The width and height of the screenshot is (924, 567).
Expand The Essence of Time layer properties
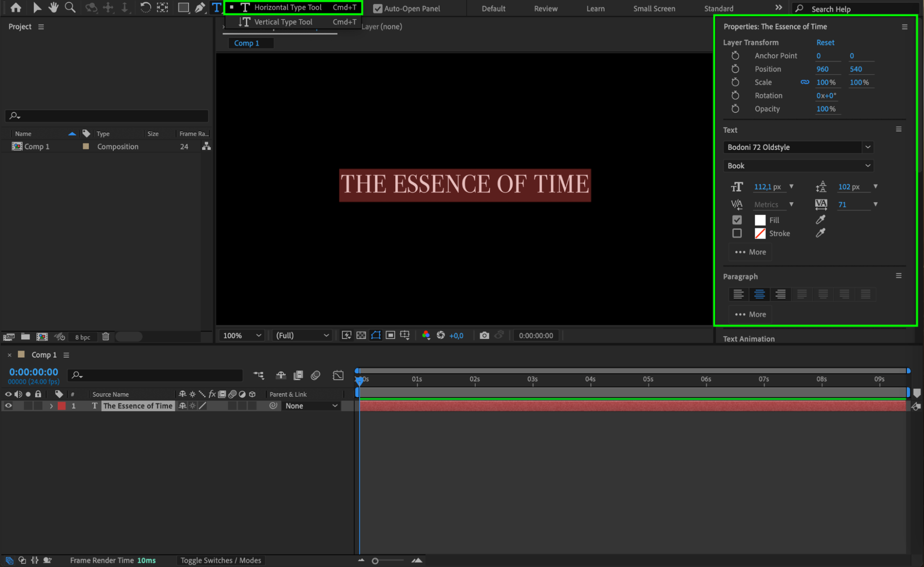point(51,406)
